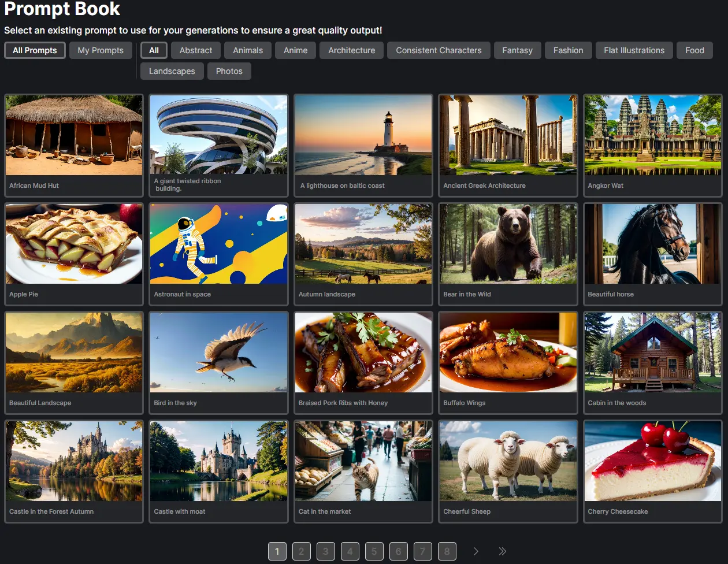Choose the Landscapes category filter

(172, 71)
